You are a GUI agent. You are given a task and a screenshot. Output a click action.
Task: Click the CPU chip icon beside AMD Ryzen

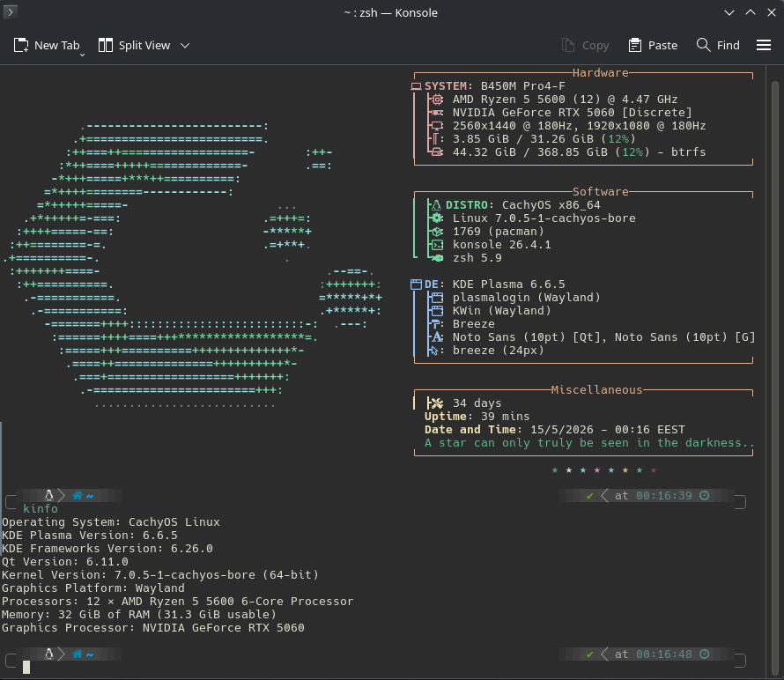438,100
